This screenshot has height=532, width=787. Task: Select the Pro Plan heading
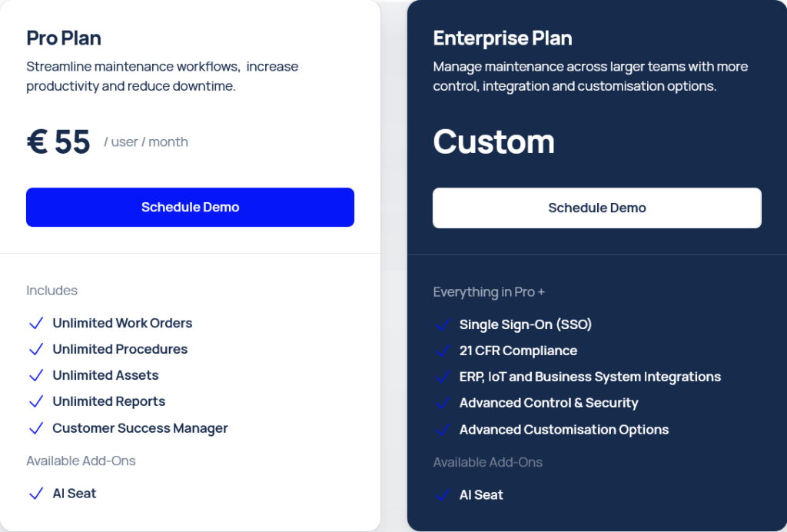tap(64, 38)
